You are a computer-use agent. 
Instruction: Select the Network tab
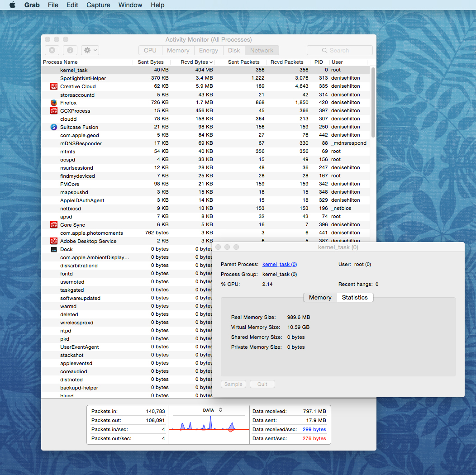click(262, 50)
